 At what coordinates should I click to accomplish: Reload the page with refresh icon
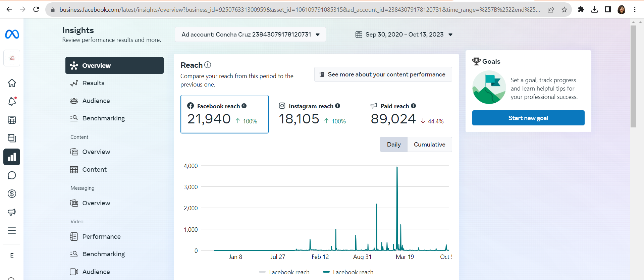click(x=36, y=9)
